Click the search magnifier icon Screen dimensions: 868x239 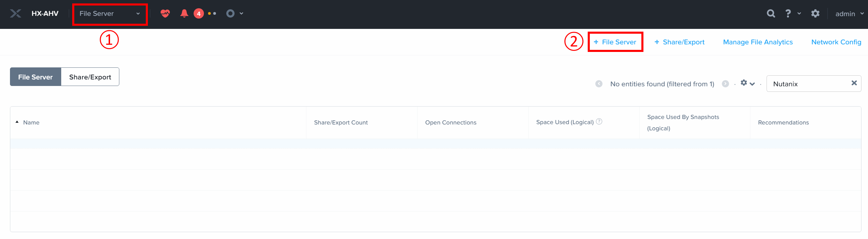(x=771, y=13)
